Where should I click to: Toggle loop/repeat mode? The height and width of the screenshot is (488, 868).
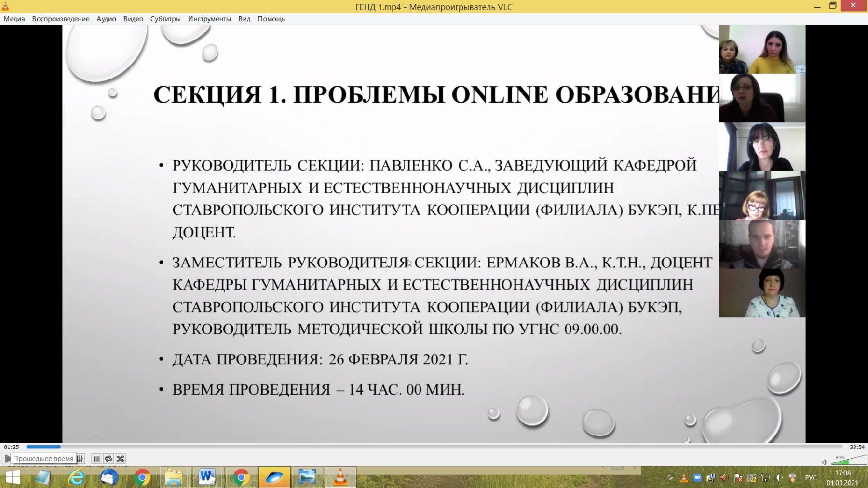[108, 459]
